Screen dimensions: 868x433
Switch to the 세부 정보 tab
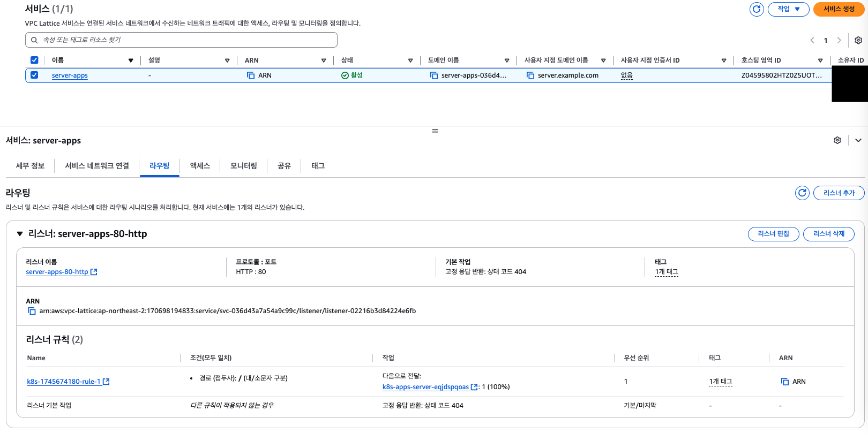(30, 166)
